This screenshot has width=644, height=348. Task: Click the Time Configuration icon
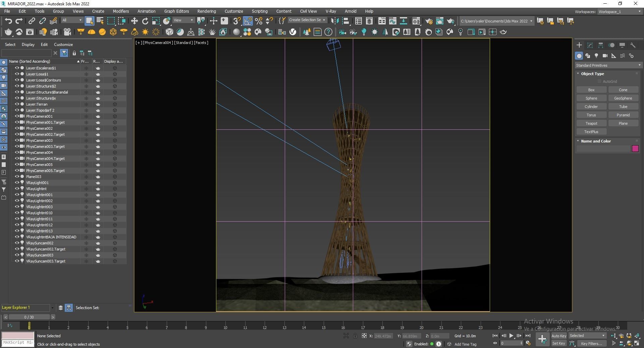click(528, 343)
